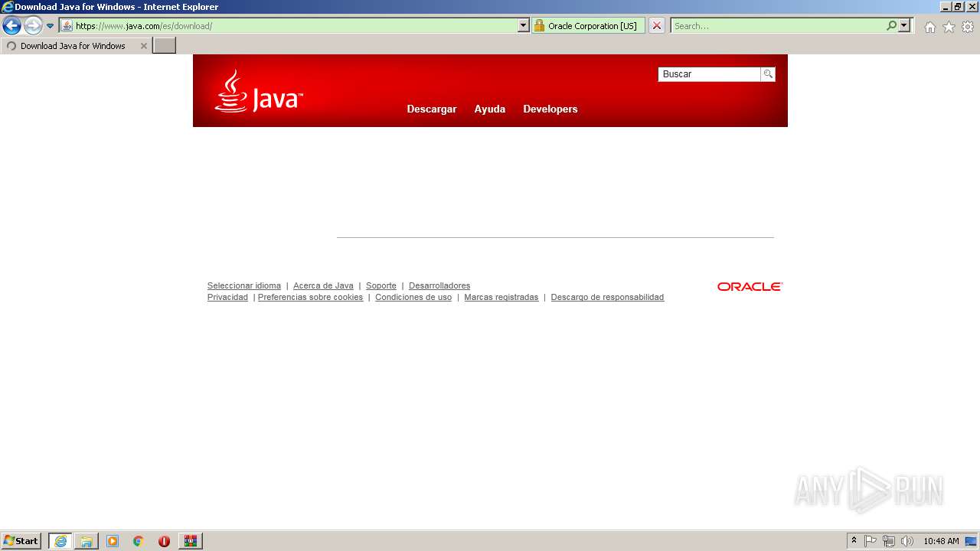Click the volume speaker tray icon
Image resolution: width=980 pixels, height=551 pixels.
907,541
